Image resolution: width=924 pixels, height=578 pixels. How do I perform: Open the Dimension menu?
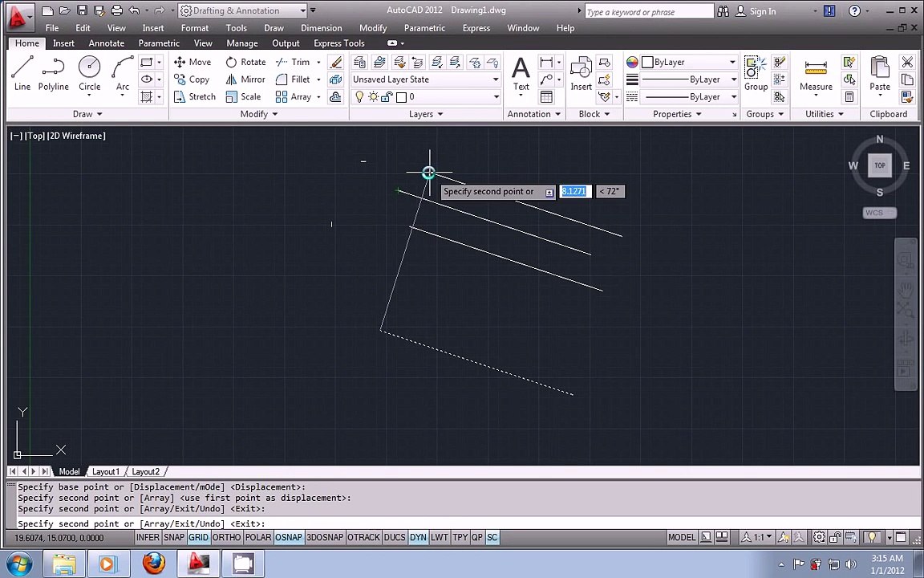click(321, 28)
